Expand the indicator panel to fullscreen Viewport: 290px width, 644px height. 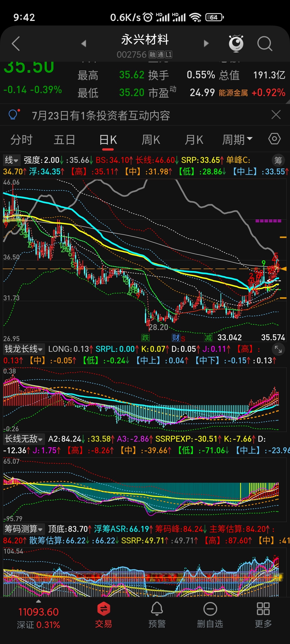[278, 349]
